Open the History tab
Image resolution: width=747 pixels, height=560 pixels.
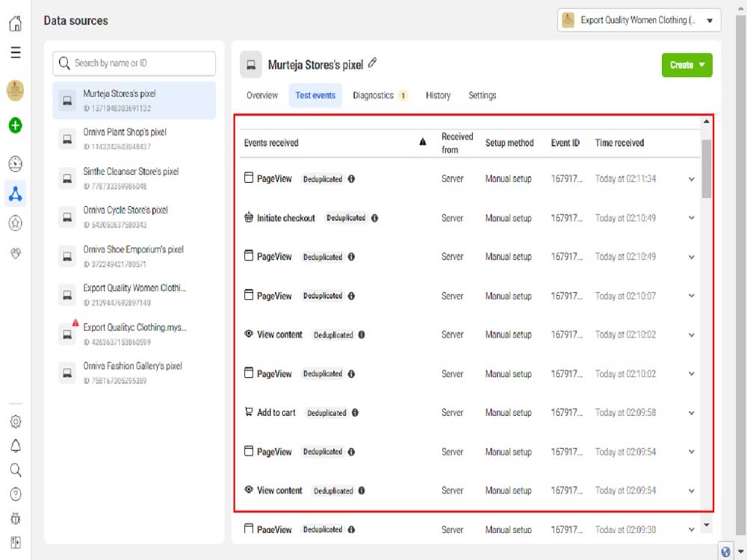pos(438,96)
